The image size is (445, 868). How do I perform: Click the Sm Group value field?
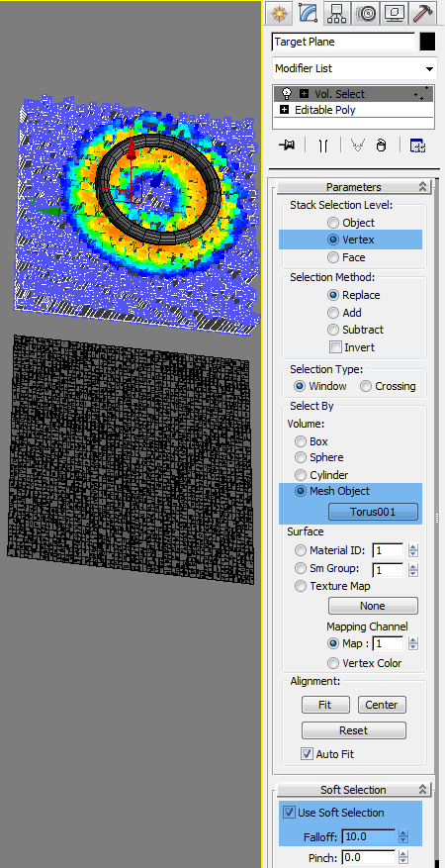(x=388, y=570)
